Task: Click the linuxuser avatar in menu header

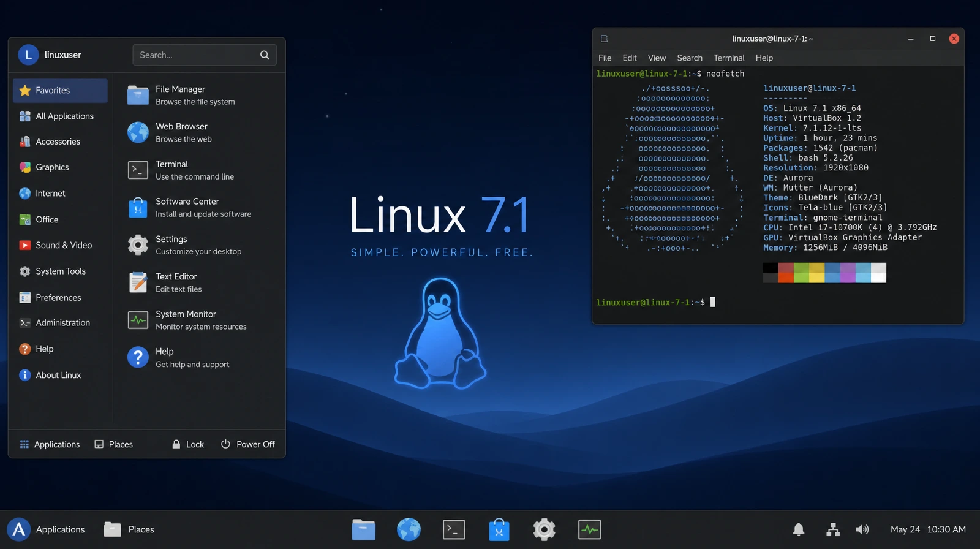Action: pos(28,55)
